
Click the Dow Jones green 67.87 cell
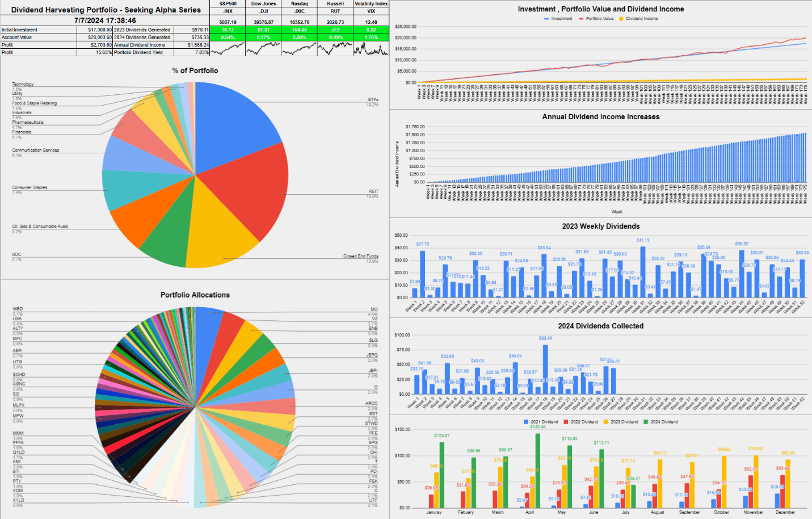point(264,30)
